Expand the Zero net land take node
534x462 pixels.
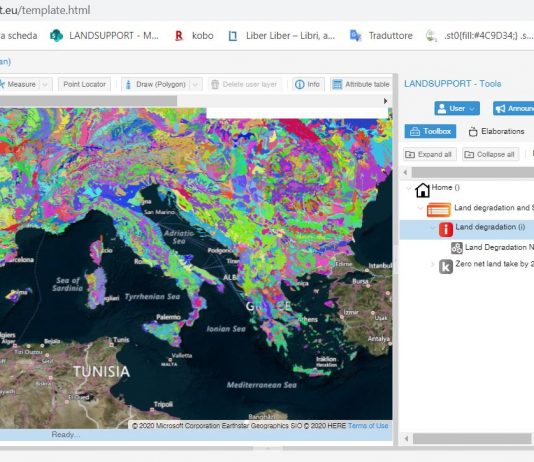[x=433, y=264]
